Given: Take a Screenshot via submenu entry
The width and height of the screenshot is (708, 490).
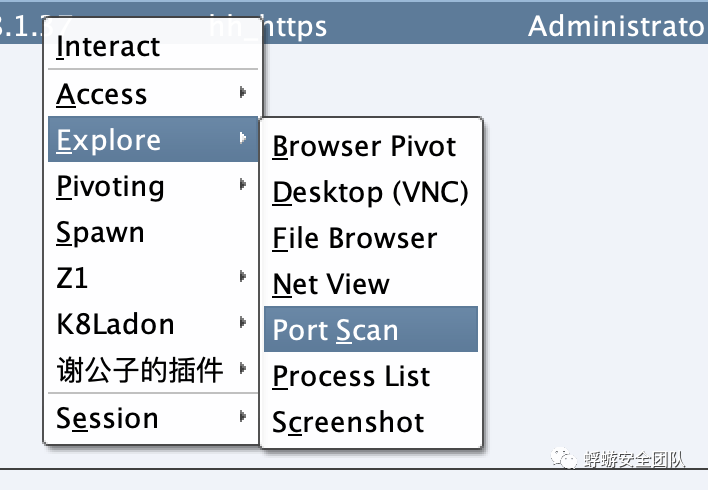Looking at the screenshot, I should click(x=348, y=422).
